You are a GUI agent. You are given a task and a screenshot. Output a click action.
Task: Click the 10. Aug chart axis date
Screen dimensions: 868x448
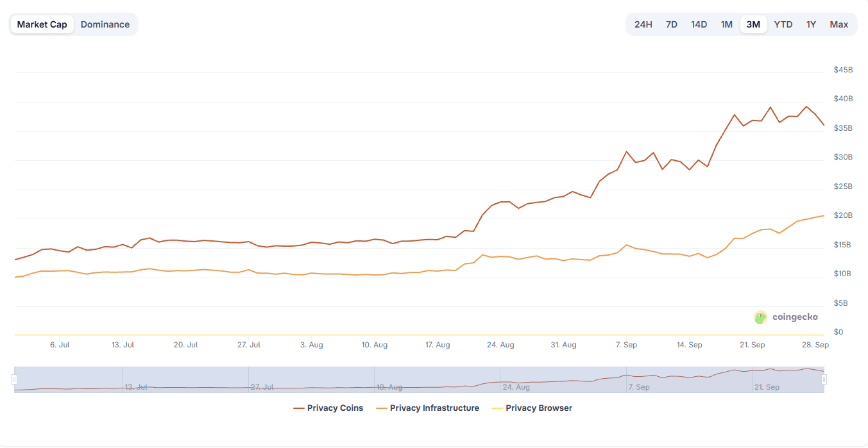point(375,345)
